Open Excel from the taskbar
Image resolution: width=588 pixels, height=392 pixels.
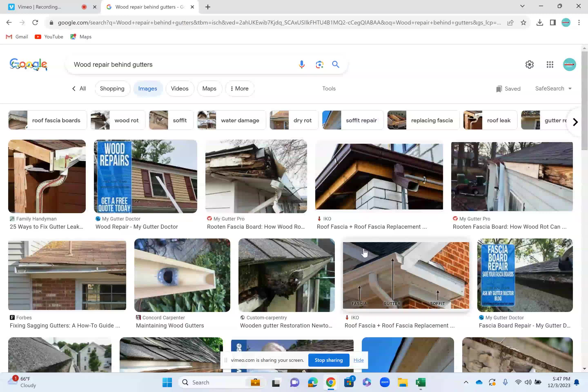tap(421, 382)
